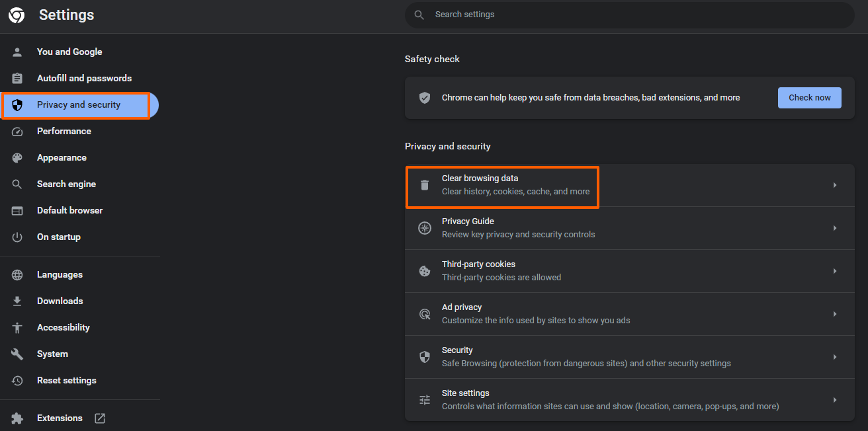Click the wrench icon beside System
This screenshot has height=431, width=868.
(x=17, y=354)
